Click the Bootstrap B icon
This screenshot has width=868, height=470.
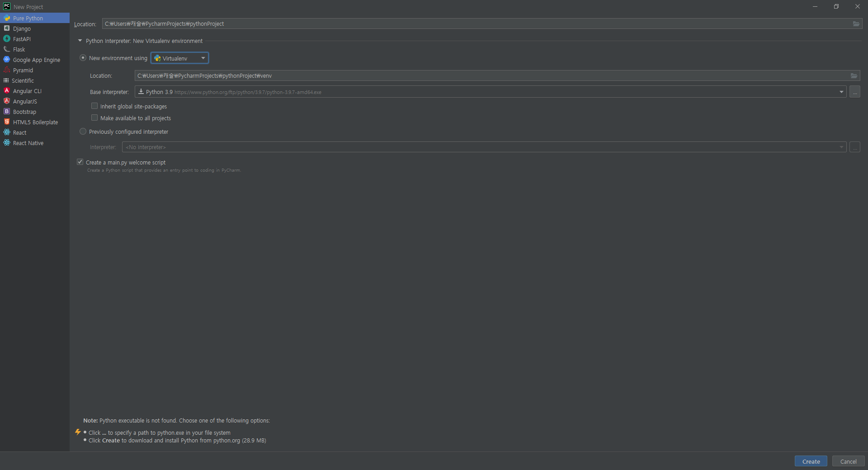tap(7, 112)
